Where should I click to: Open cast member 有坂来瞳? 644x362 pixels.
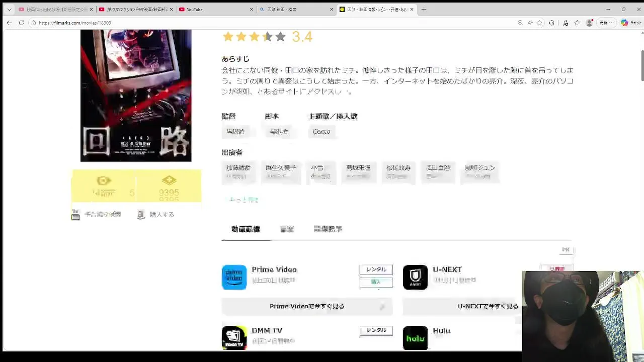[x=358, y=171]
